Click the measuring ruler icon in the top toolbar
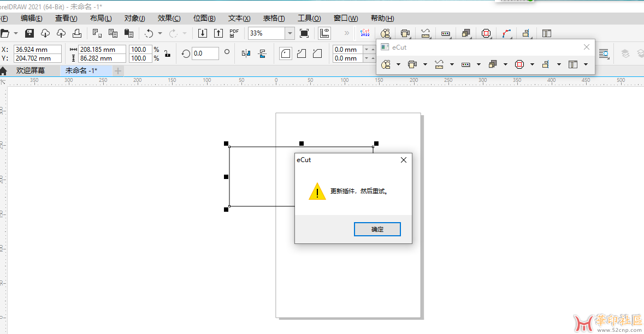 pyautogui.click(x=426, y=33)
